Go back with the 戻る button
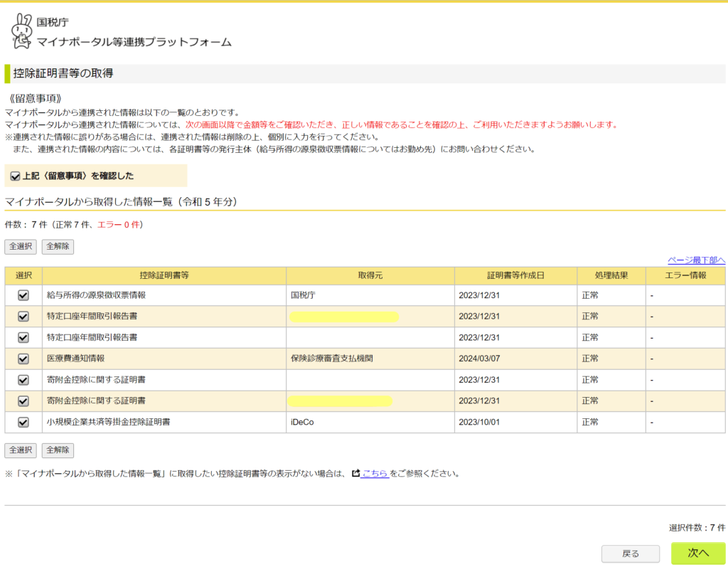 pyautogui.click(x=630, y=553)
